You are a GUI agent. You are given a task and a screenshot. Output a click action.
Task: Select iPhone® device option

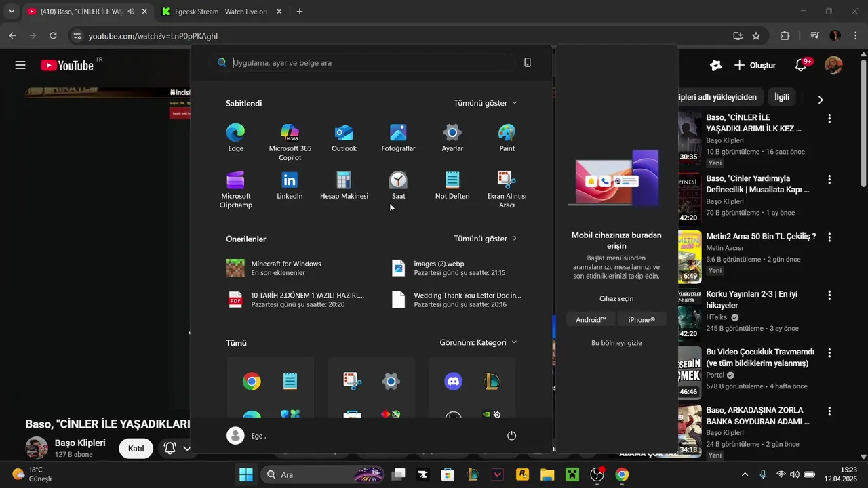642,320
